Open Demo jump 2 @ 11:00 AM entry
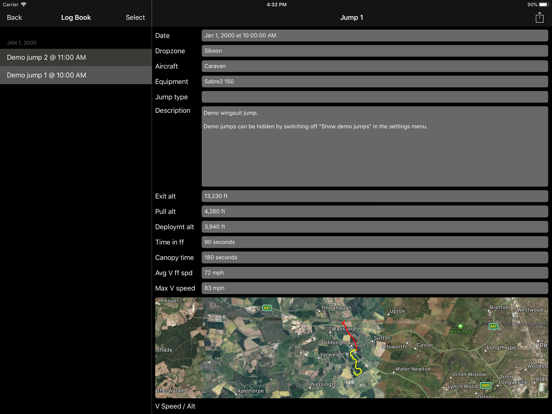This screenshot has height=414, width=552. tap(76, 57)
